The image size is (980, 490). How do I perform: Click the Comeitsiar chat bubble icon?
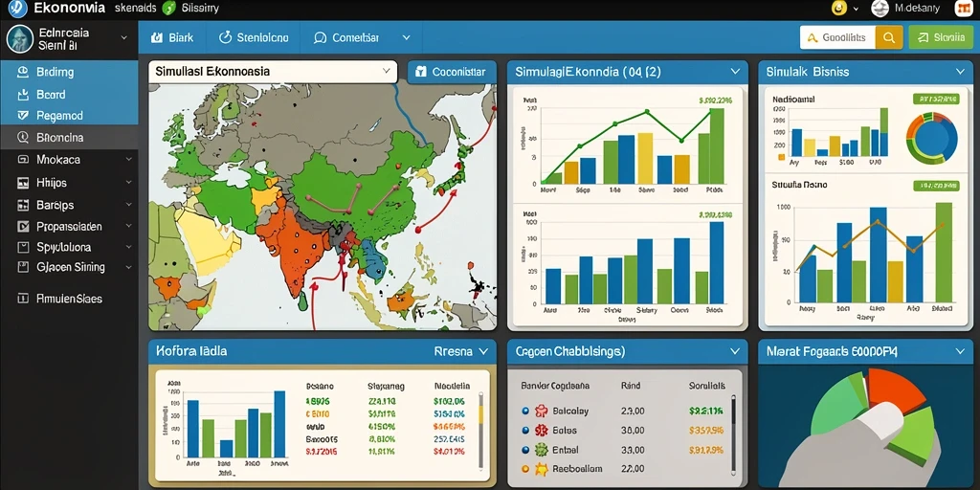[320, 37]
